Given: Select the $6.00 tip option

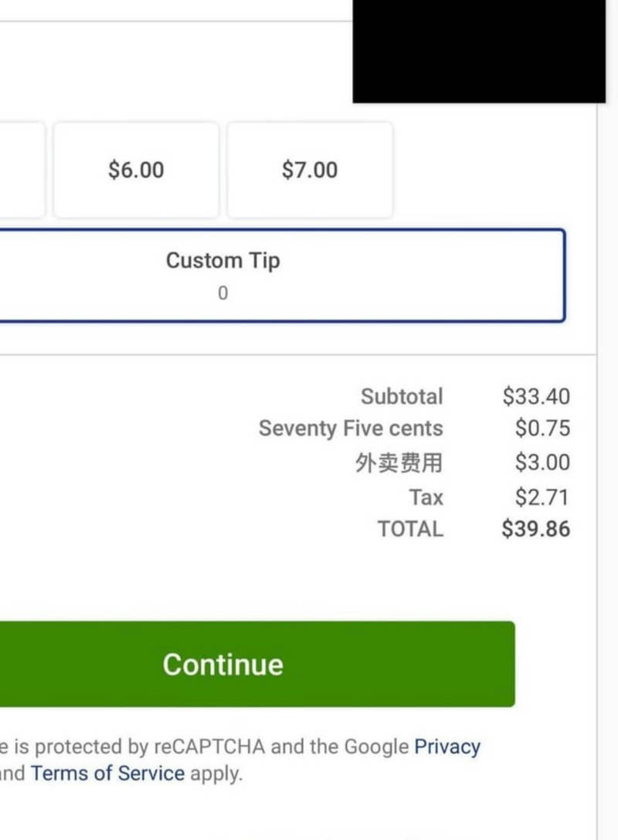Looking at the screenshot, I should tap(136, 170).
